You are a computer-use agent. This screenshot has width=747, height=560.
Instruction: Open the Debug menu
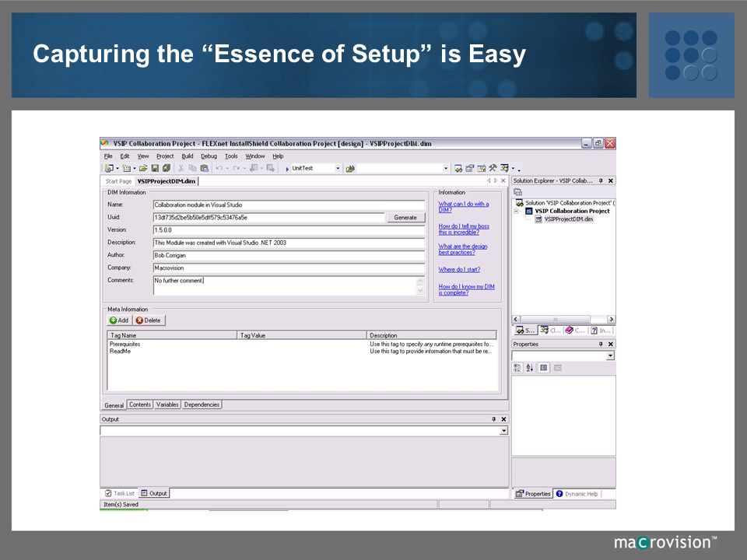209,156
